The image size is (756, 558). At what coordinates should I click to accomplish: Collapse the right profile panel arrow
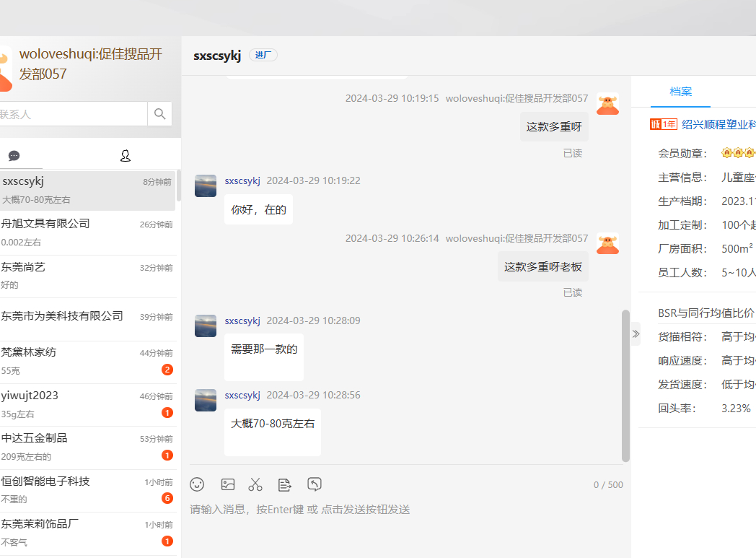click(x=636, y=334)
